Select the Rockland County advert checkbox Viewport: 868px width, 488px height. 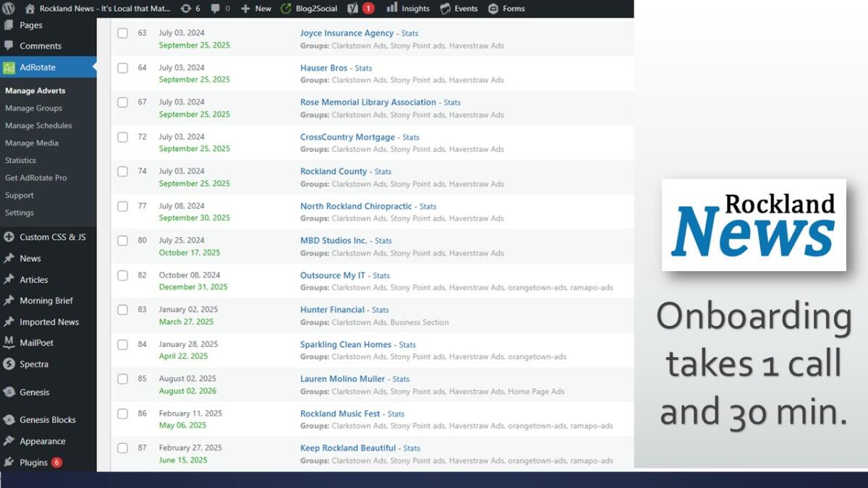123,171
